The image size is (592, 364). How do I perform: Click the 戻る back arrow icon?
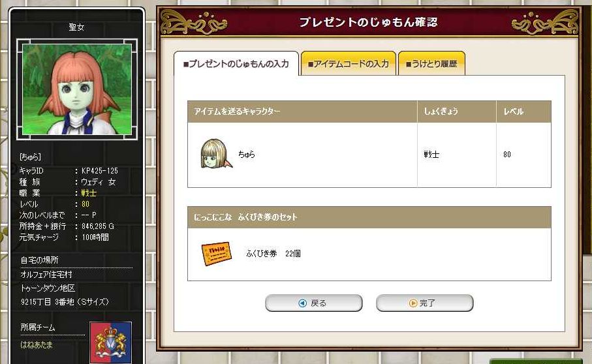pos(302,303)
